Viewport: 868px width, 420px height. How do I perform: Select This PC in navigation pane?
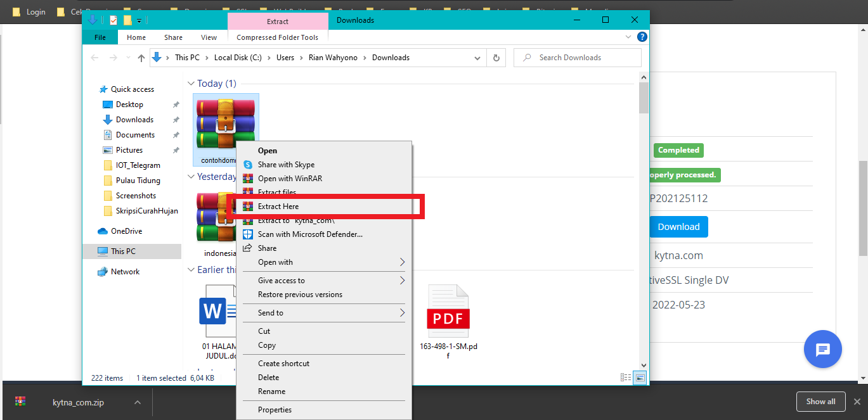click(123, 251)
